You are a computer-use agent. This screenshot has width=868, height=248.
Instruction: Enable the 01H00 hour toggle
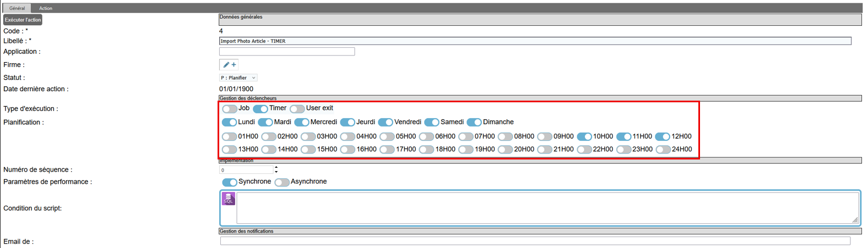pyautogui.click(x=229, y=136)
